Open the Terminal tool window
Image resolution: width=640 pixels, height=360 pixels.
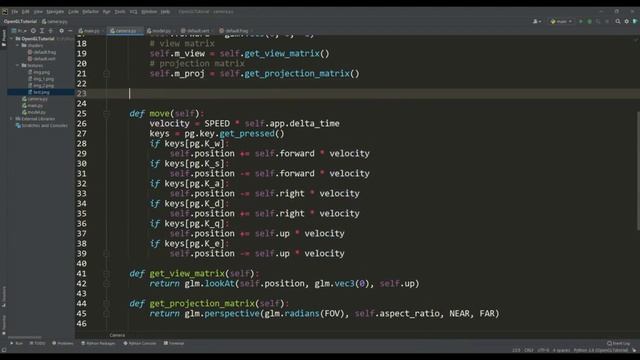tap(174, 343)
